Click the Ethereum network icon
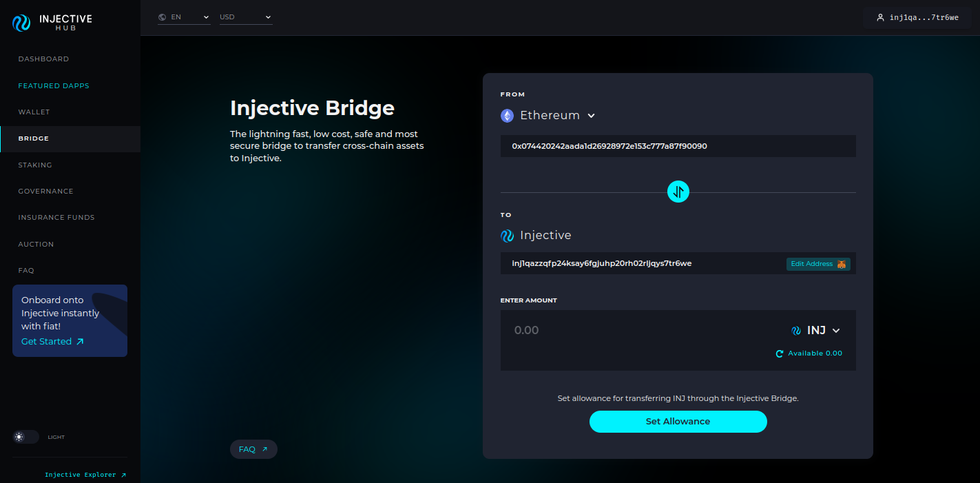 507,116
